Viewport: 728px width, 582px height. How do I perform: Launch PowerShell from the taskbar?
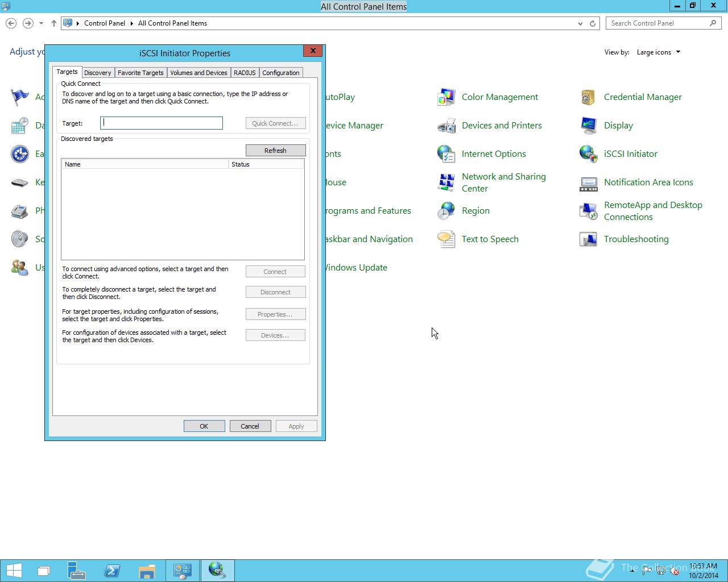pos(112,570)
